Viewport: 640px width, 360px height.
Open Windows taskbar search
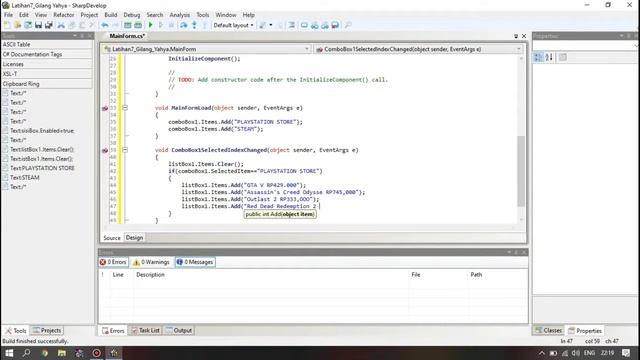pyautogui.click(x=27, y=353)
